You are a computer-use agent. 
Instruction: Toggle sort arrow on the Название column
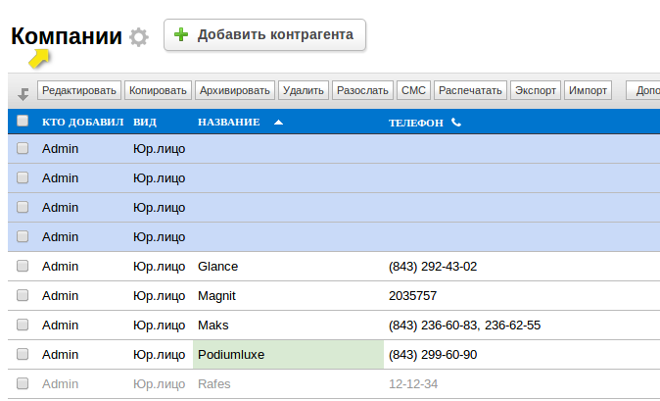click(x=278, y=122)
